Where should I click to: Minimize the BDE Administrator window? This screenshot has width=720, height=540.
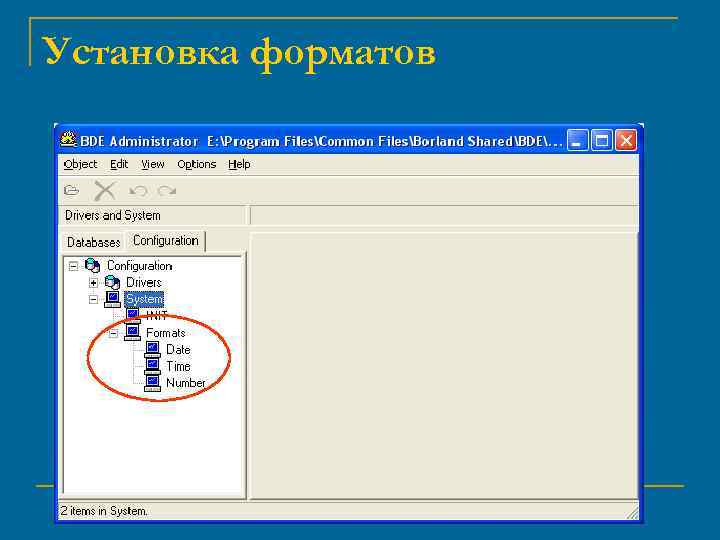click(x=577, y=140)
